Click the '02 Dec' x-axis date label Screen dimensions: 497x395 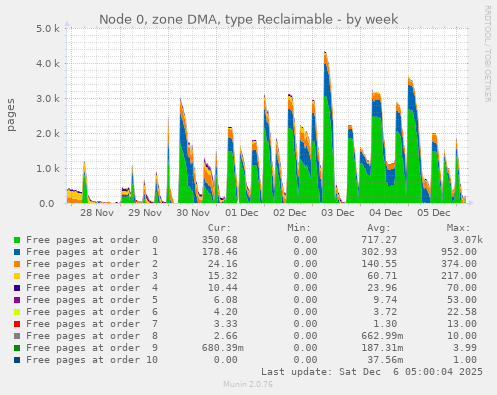[289, 213]
